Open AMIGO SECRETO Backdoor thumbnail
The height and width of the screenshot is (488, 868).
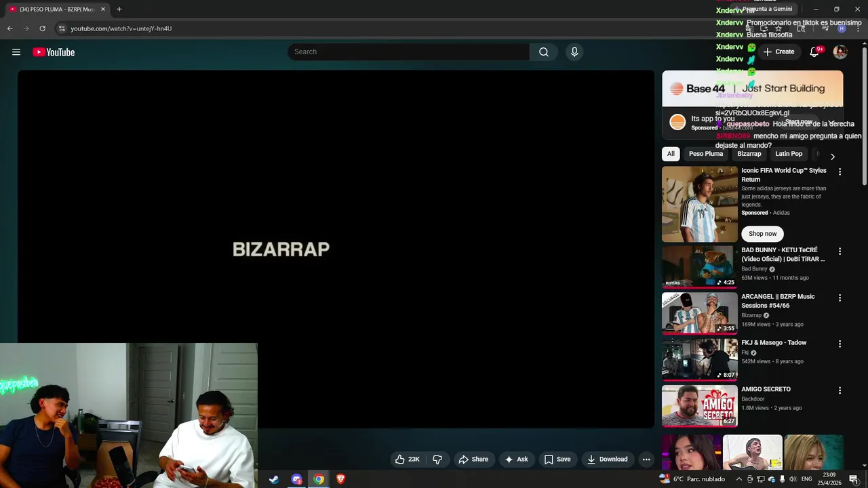[700, 406]
